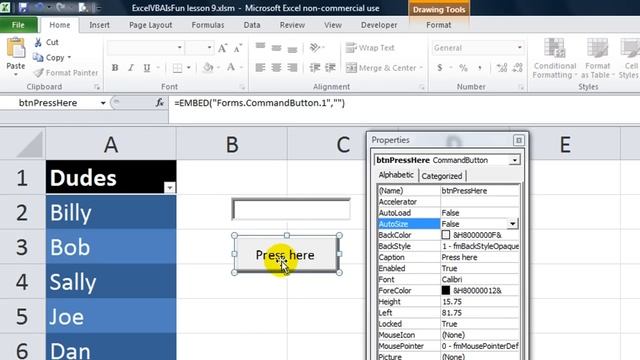The image size is (640, 360).
Task: Click the Copy icon
Action: click(38, 58)
